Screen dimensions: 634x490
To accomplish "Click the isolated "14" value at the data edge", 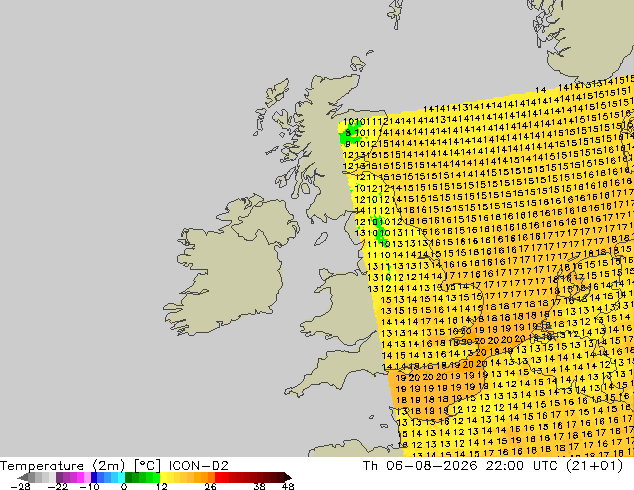I will 541,90.
